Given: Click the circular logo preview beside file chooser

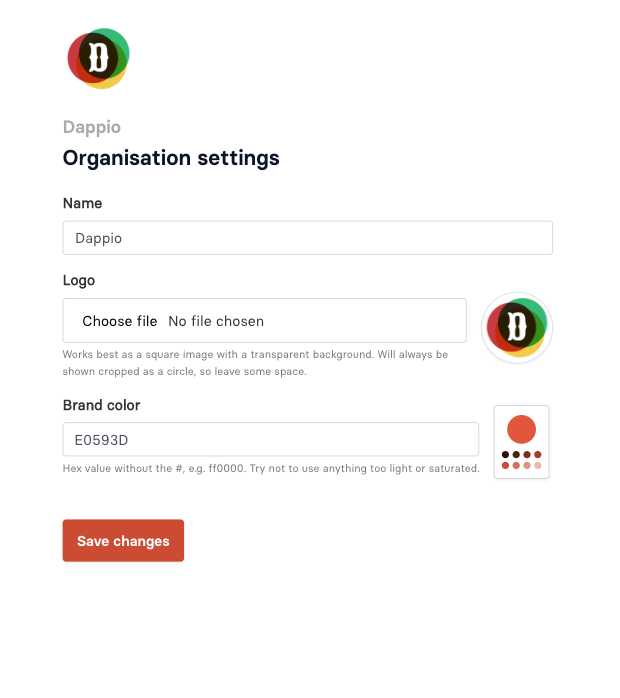Looking at the screenshot, I should (517, 327).
